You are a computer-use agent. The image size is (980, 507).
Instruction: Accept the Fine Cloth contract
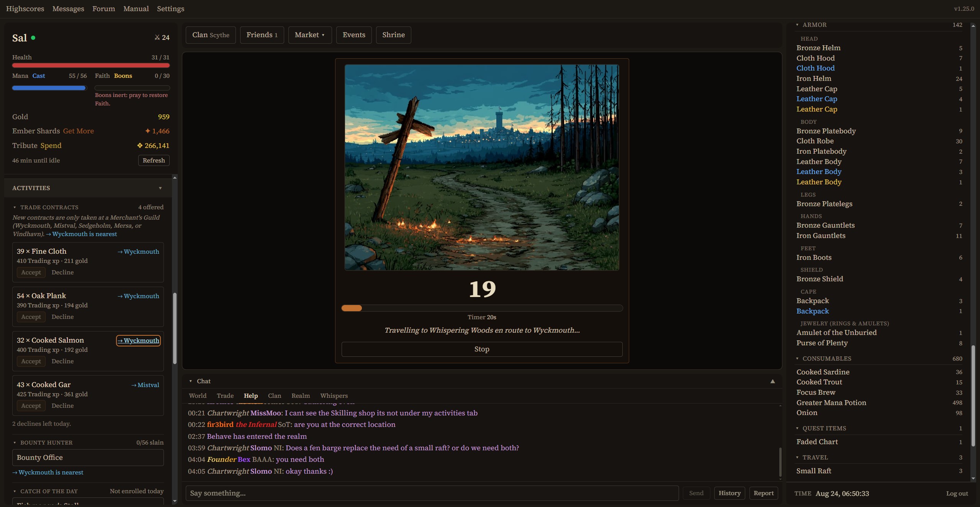31,272
